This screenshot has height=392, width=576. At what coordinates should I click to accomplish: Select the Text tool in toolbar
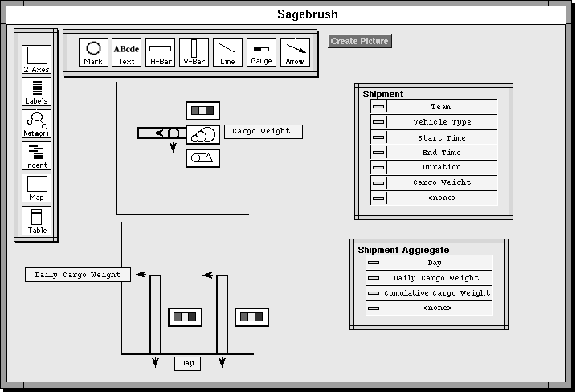(126, 52)
